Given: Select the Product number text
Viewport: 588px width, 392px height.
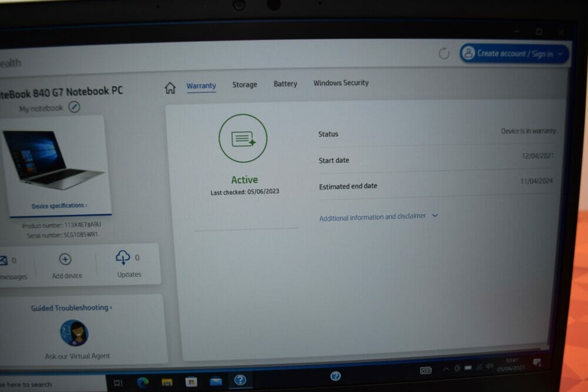Looking at the screenshot, I should pos(62,225).
